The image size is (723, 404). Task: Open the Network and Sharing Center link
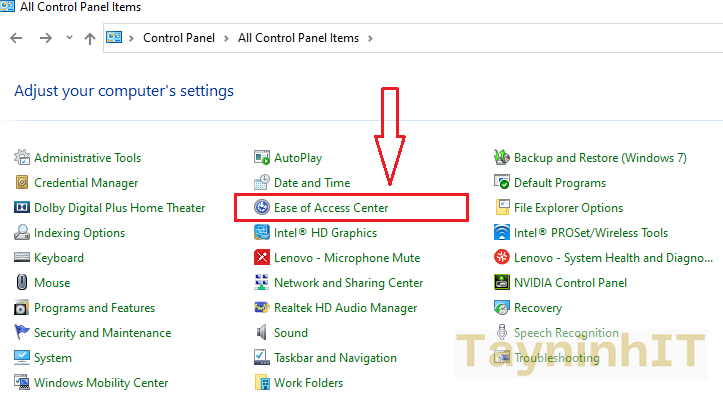348,283
